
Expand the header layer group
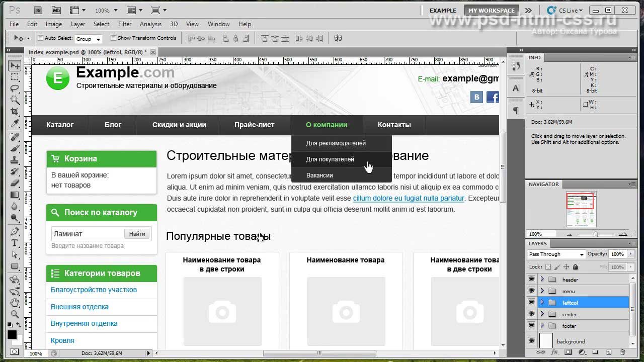(x=542, y=279)
